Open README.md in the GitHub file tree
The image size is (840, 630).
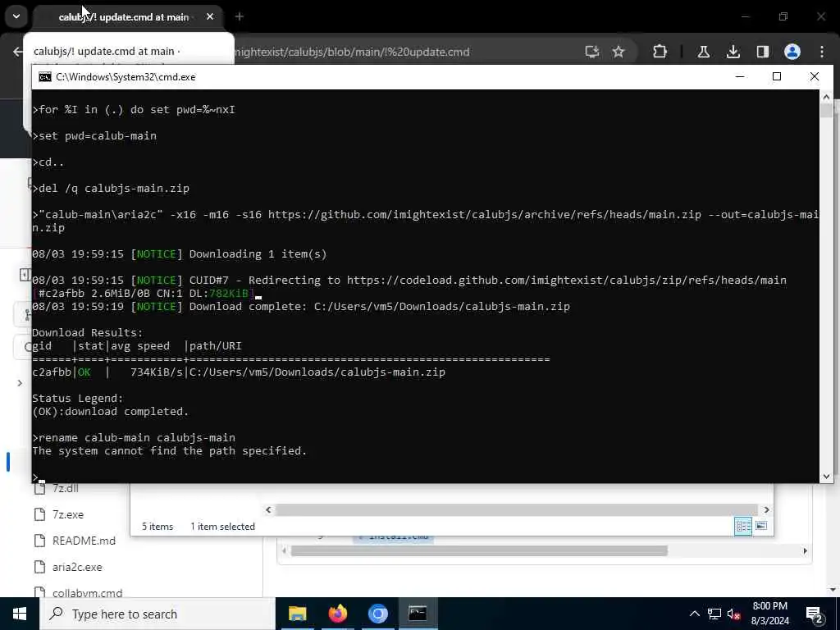coord(84,541)
